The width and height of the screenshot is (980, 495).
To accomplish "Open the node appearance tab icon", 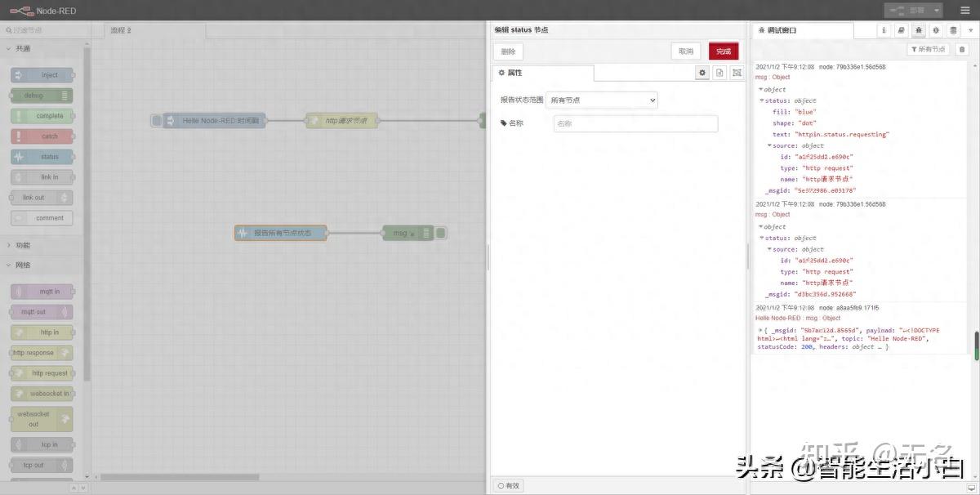I will point(737,73).
